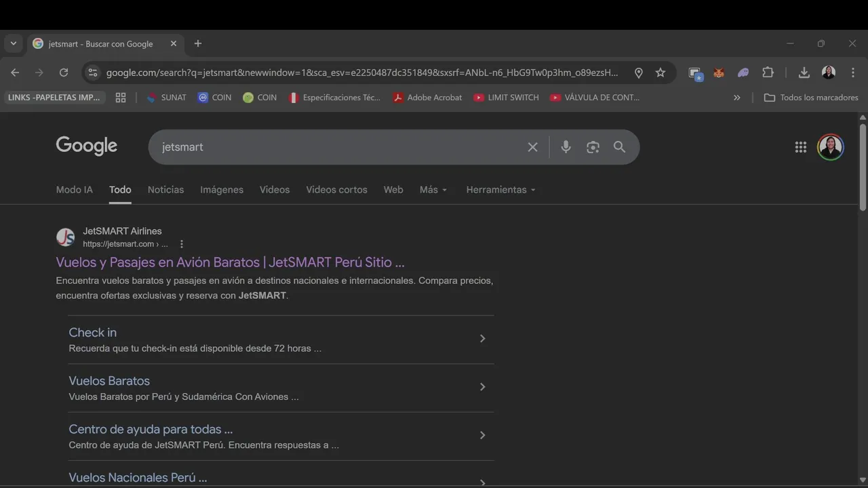Bookmark this page with the star

(x=660, y=73)
